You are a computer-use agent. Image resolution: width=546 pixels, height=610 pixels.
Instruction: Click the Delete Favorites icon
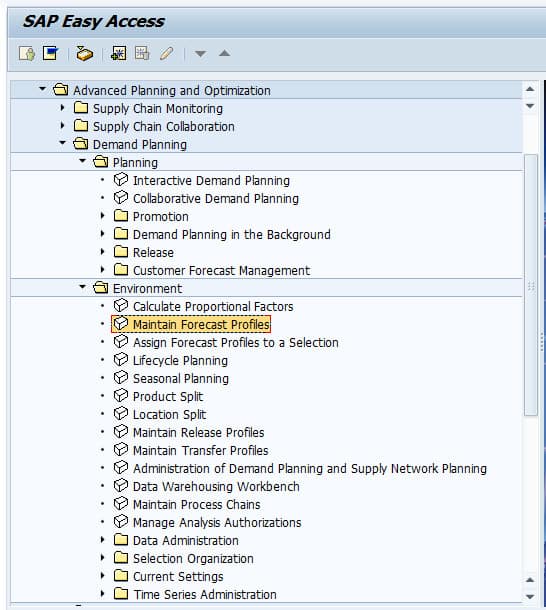pyautogui.click(x=142, y=53)
